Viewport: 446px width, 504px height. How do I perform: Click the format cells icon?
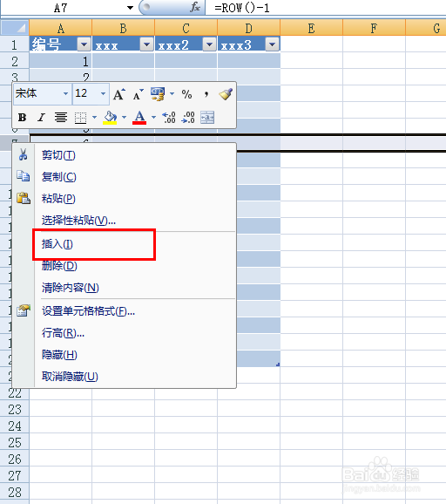(24, 310)
